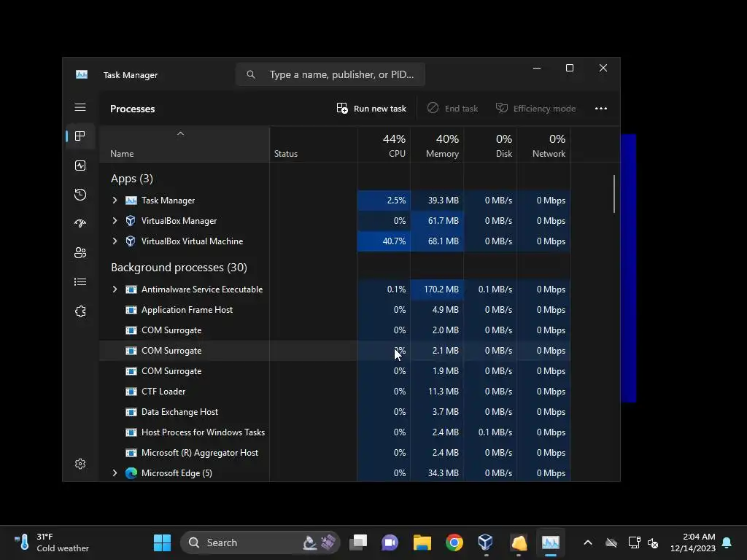Expand the VirtualBox Manager process group

[x=115, y=221]
